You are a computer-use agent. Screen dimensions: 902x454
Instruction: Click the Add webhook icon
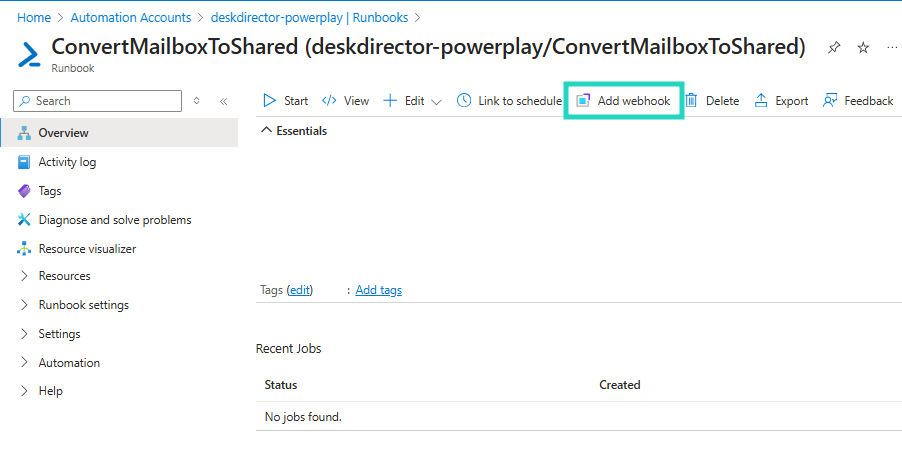(x=584, y=101)
